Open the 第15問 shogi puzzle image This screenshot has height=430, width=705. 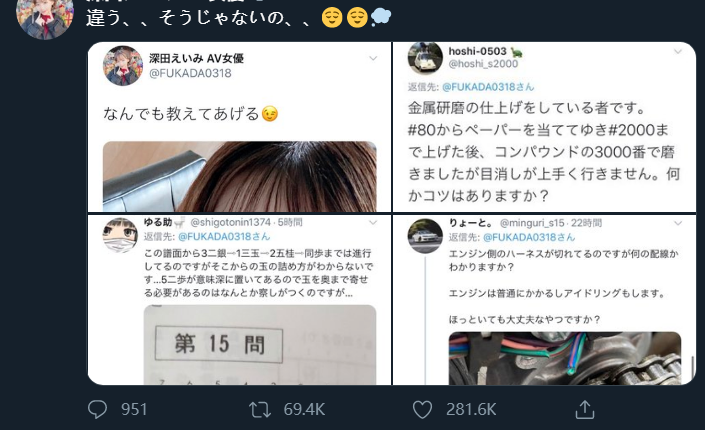(x=260, y=345)
